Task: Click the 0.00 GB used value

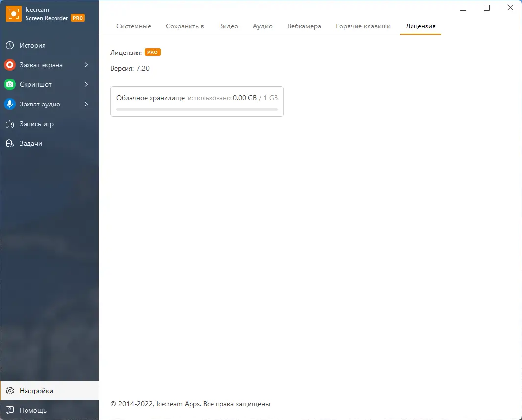Action: tap(245, 98)
